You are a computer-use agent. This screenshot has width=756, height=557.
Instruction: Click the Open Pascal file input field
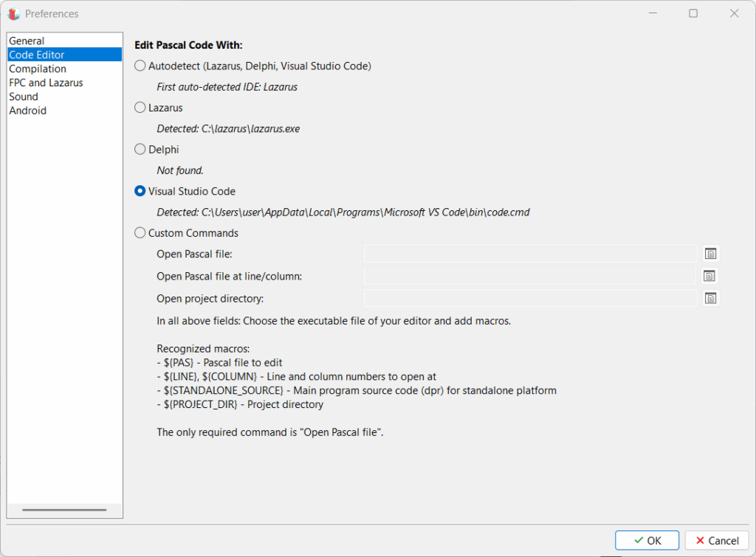coord(530,254)
